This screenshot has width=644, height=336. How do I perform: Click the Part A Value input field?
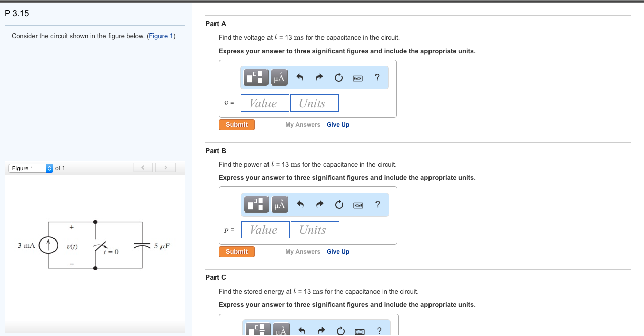(x=265, y=103)
